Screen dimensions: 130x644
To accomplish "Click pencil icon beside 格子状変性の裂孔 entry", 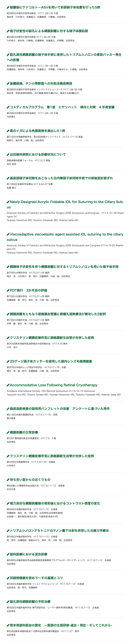I will coord(8,31).
